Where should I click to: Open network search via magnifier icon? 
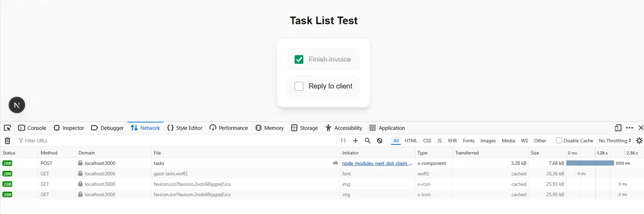[367, 141]
